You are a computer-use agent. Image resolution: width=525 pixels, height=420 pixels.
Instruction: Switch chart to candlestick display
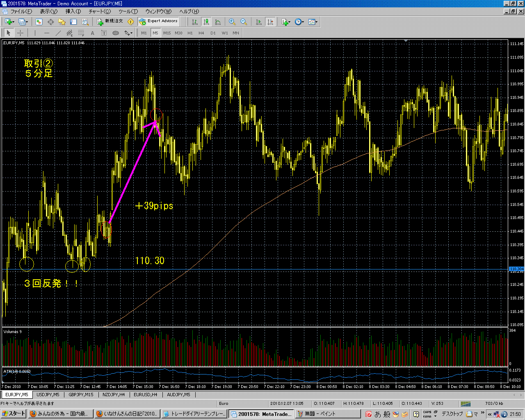pos(206,22)
